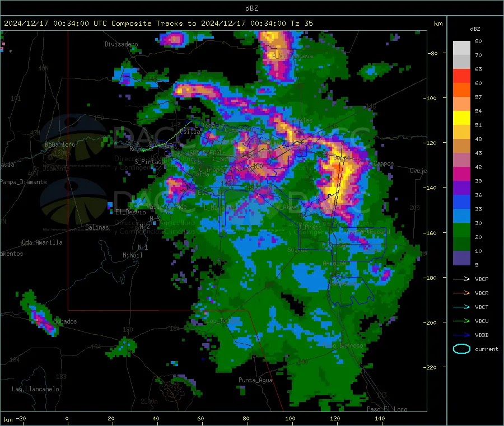Image resolution: width=504 pixels, height=426 pixels.
Task: Click the Salinas location label
Action: (98, 227)
